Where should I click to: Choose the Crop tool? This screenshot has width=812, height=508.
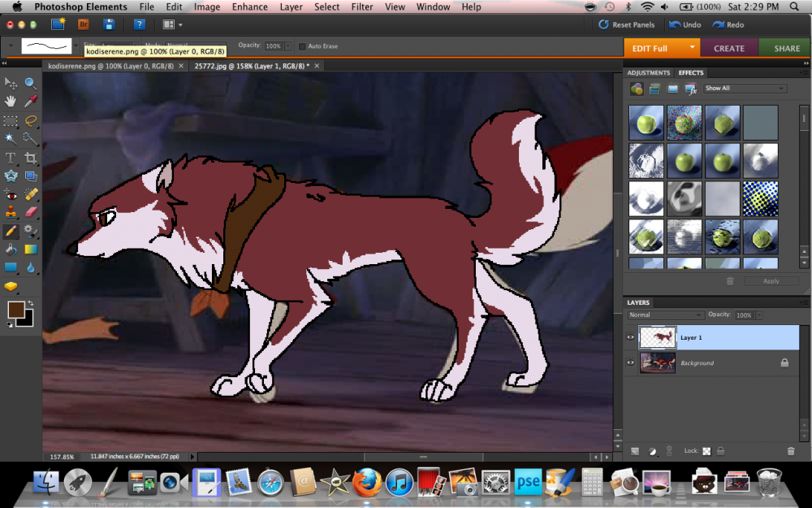tap(31, 158)
